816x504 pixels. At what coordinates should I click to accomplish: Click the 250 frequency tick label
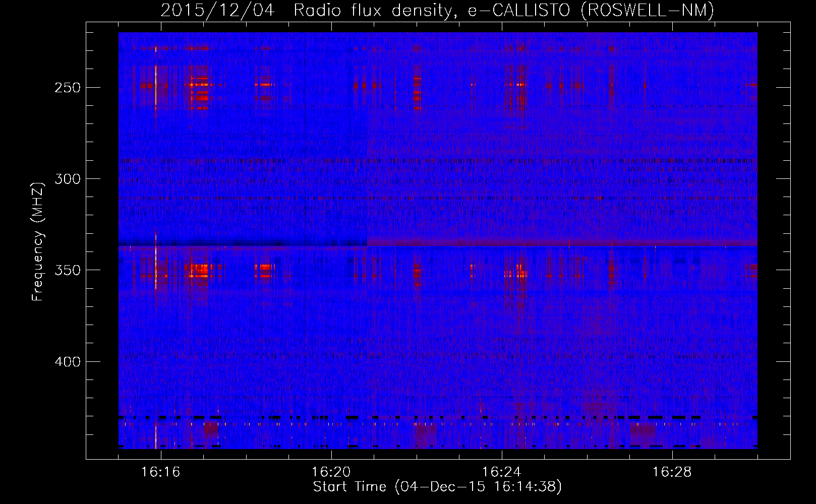coord(68,88)
